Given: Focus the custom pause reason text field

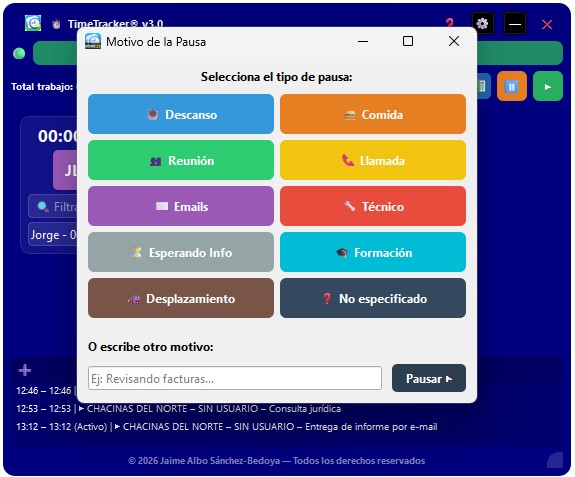Looking at the screenshot, I should pos(235,378).
